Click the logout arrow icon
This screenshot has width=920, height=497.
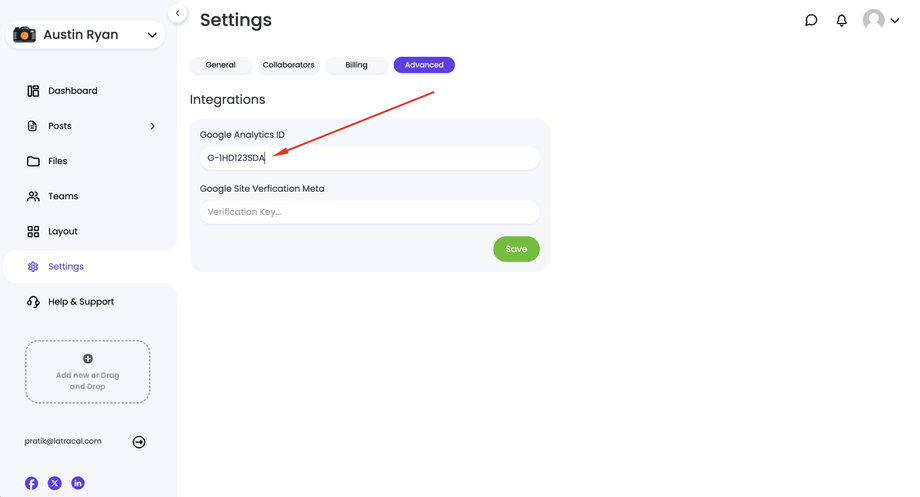pos(139,442)
